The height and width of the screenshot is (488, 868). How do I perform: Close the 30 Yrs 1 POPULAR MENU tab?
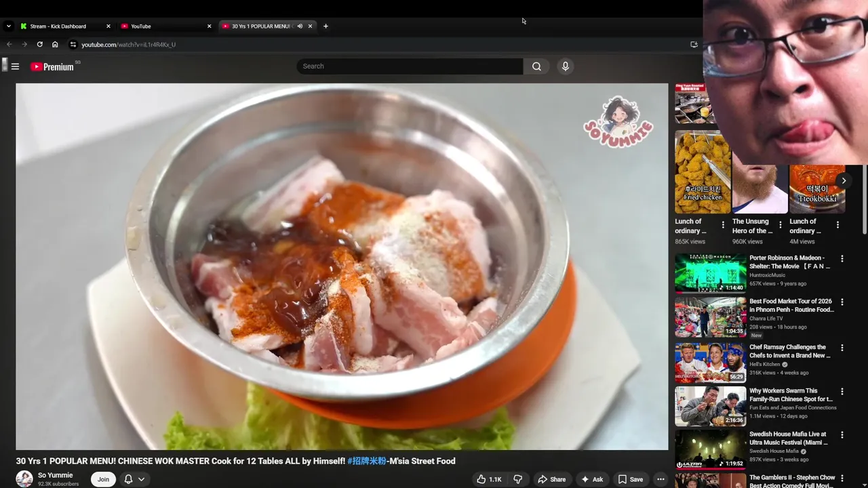pos(310,26)
